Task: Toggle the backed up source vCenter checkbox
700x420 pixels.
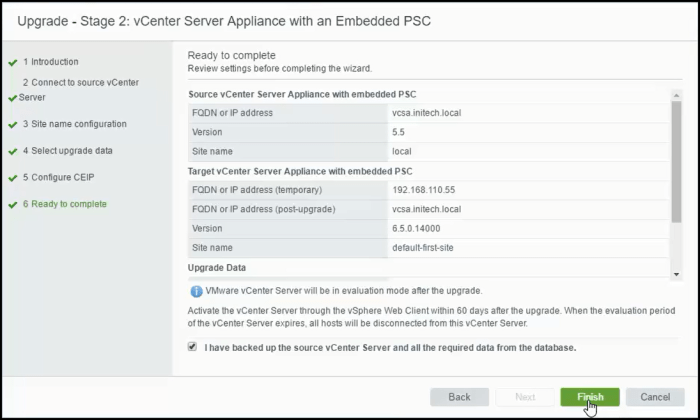Action: pos(192,347)
